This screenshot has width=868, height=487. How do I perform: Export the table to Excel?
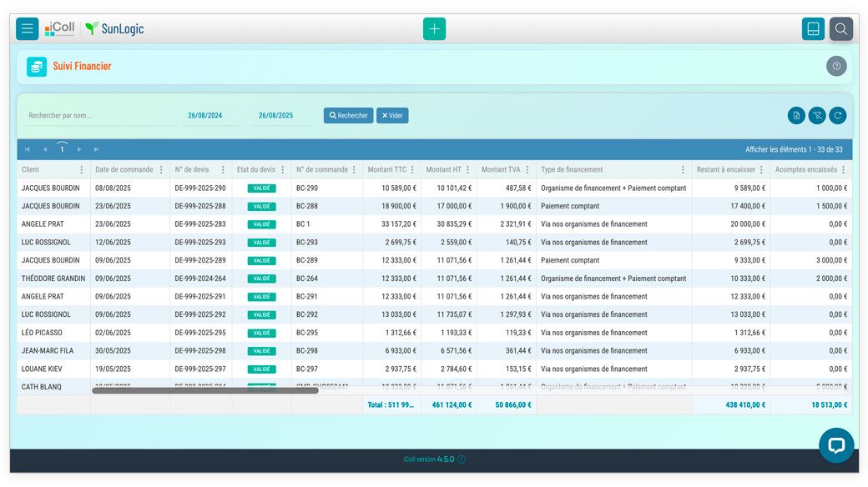click(x=797, y=115)
